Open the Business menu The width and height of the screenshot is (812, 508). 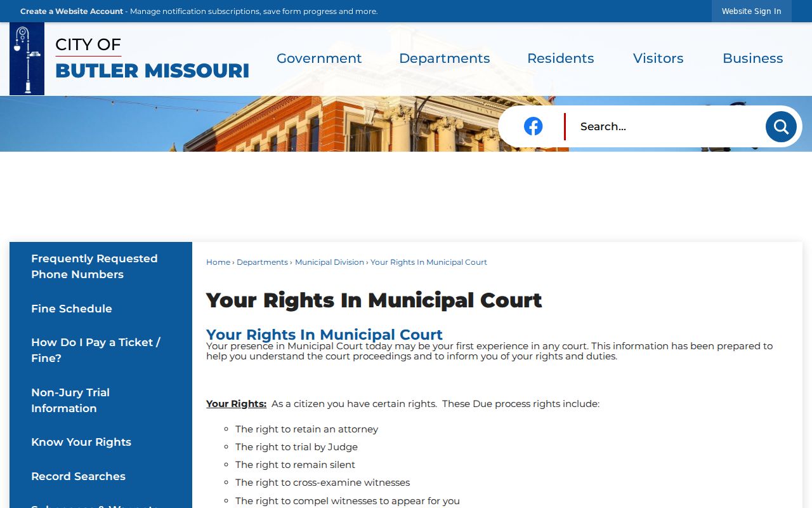(x=753, y=58)
